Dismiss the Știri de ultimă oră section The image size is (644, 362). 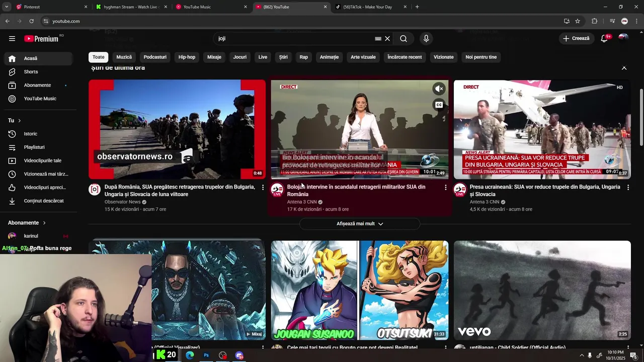(624, 68)
